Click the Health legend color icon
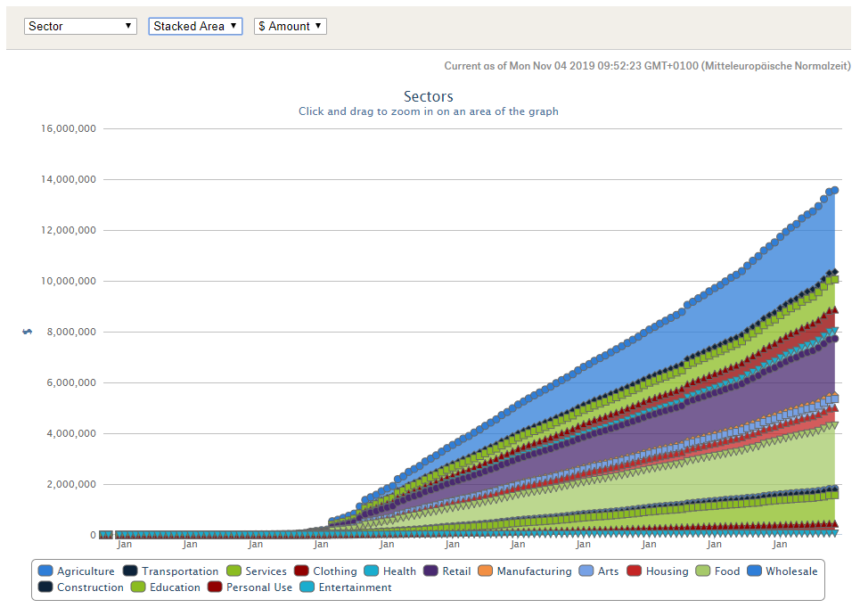Image resolution: width=860 pixels, height=616 pixels. coord(372,571)
